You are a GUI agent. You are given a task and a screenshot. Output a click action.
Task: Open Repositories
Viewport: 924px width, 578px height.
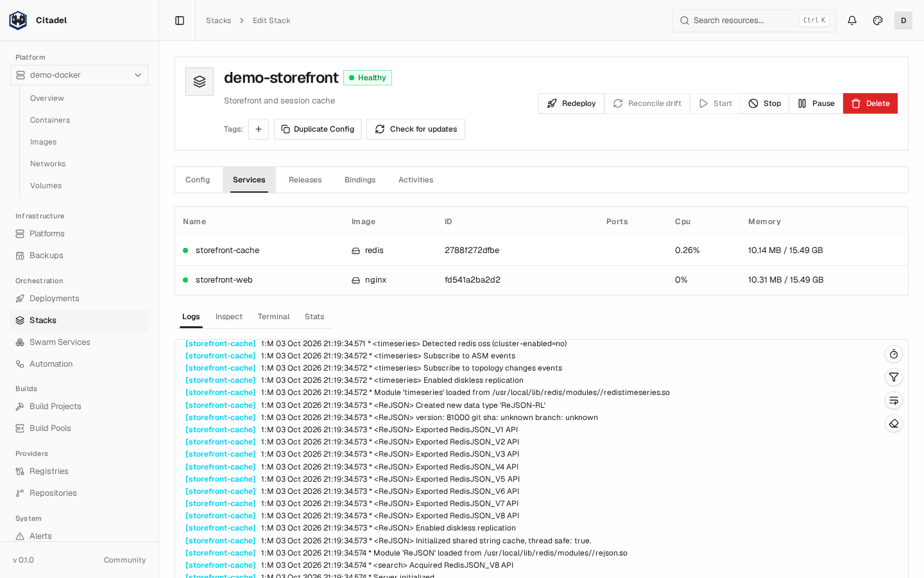pos(79,493)
